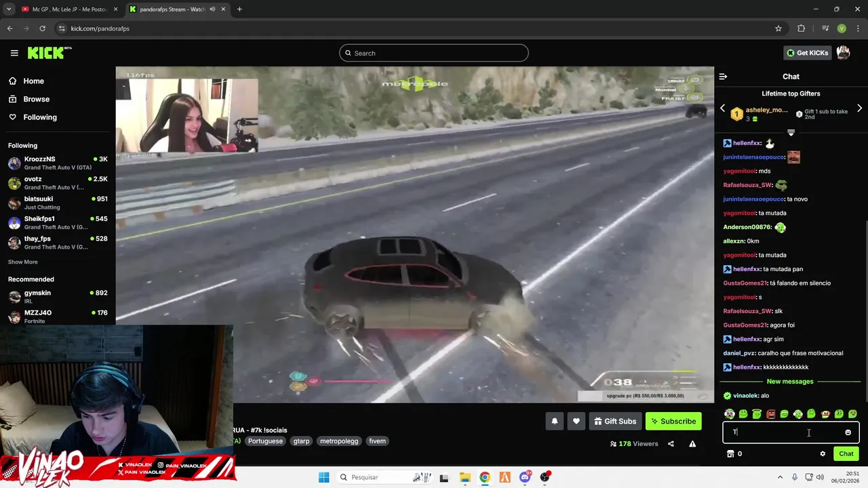Mute the pandorafps tab audio icon
Image resolution: width=868 pixels, height=488 pixels.
coord(213,9)
